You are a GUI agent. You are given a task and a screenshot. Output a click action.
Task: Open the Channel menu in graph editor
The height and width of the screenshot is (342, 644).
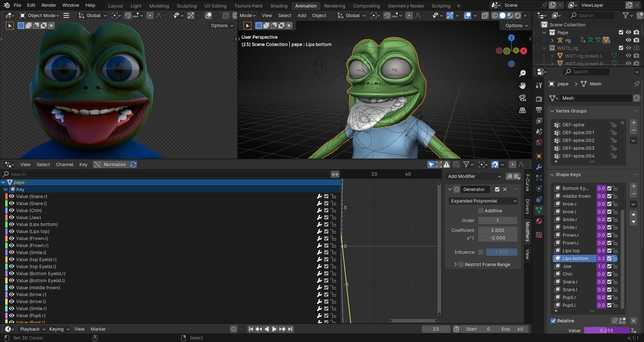click(65, 165)
